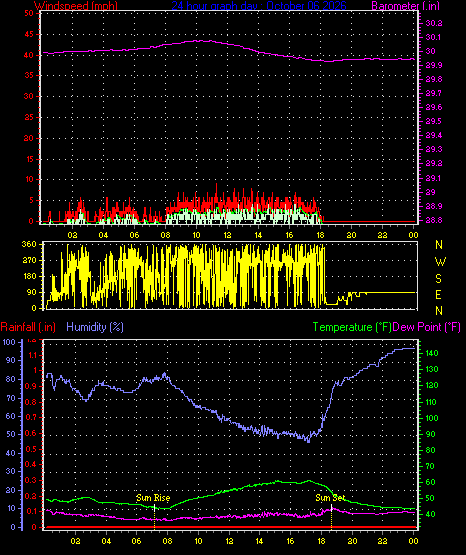Image resolution: width=466 pixels, height=555 pixels.
Task: Click the "180" wind direction axis value
Action: click(x=29, y=276)
